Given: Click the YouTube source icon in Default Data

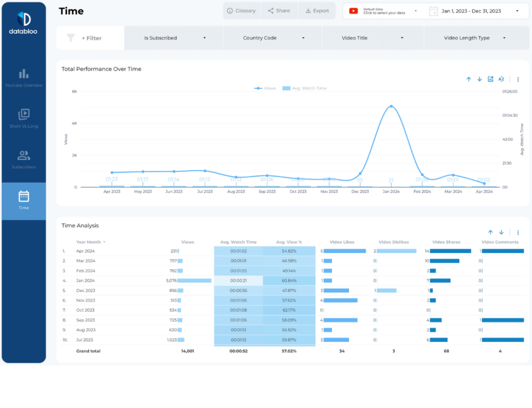Looking at the screenshot, I should click(x=354, y=10).
